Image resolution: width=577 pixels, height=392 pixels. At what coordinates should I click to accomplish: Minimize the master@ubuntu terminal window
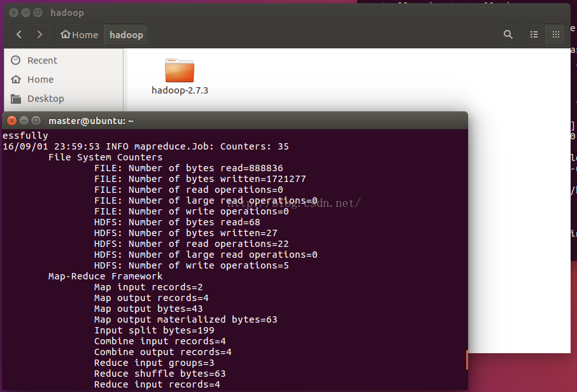point(24,120)
